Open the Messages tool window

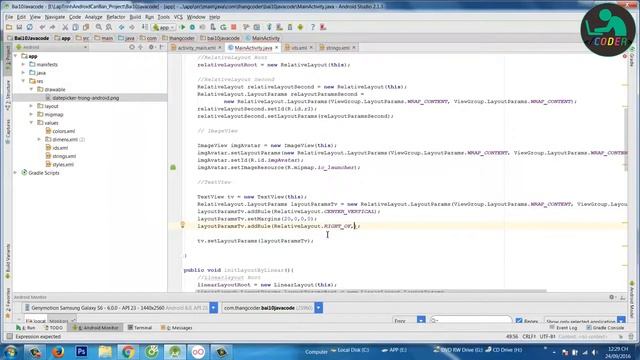coord(176,328)
